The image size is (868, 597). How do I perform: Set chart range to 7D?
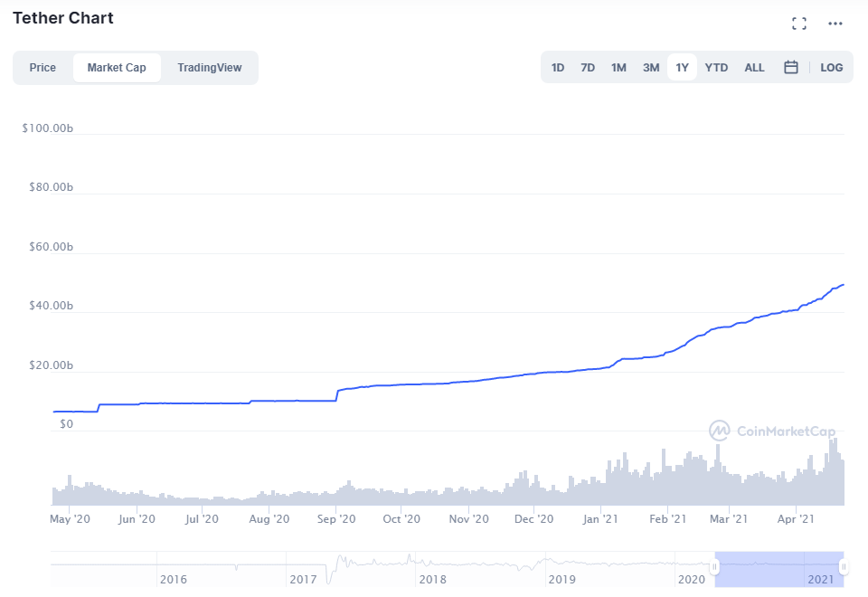[588, 68]
